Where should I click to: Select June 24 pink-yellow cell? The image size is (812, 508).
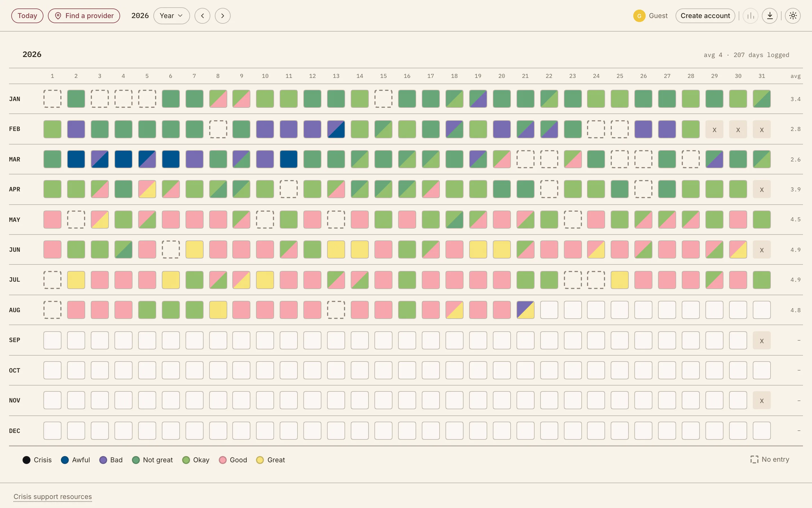coord(596,250)
